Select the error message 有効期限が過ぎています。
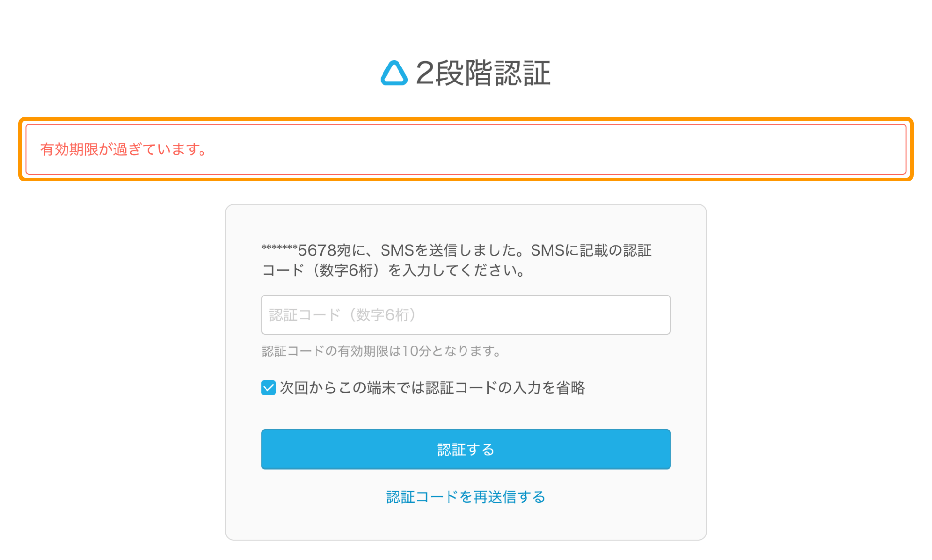932x560 pixels. pos(123,149)
